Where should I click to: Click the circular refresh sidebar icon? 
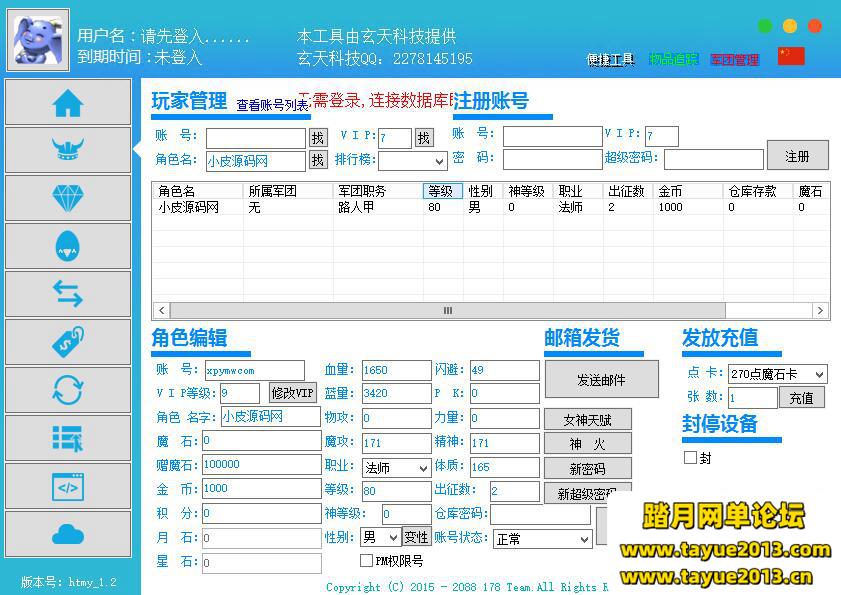(68, 390)
